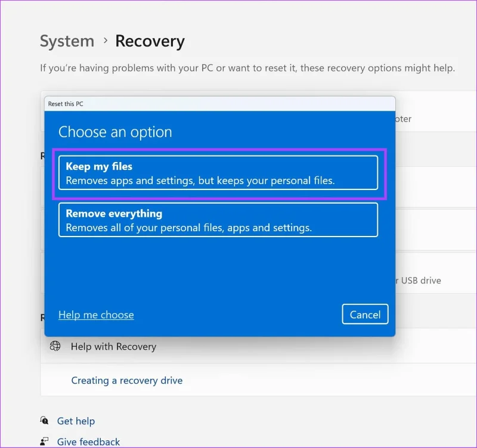Viewport: 477px width, 448px height.
Task: Open the Give feedback link
Action: click(x=88, y=441)
